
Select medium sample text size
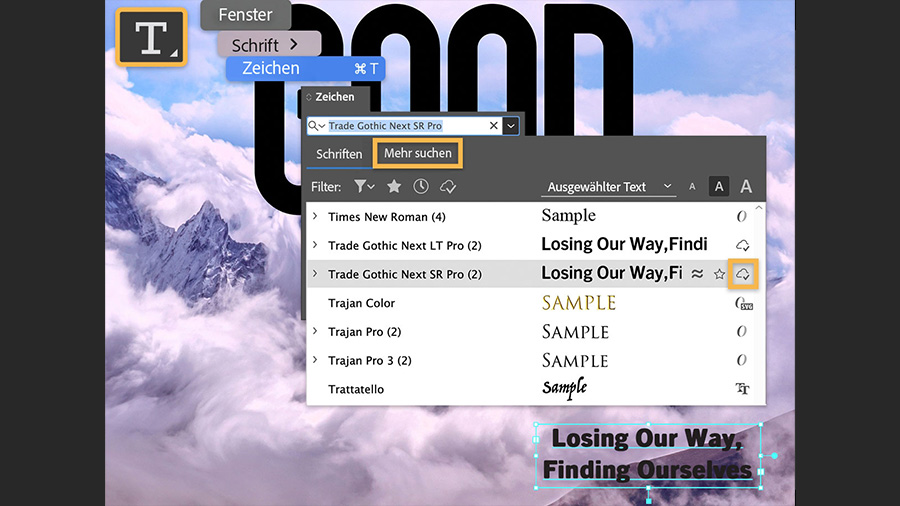tap(719, 186)
